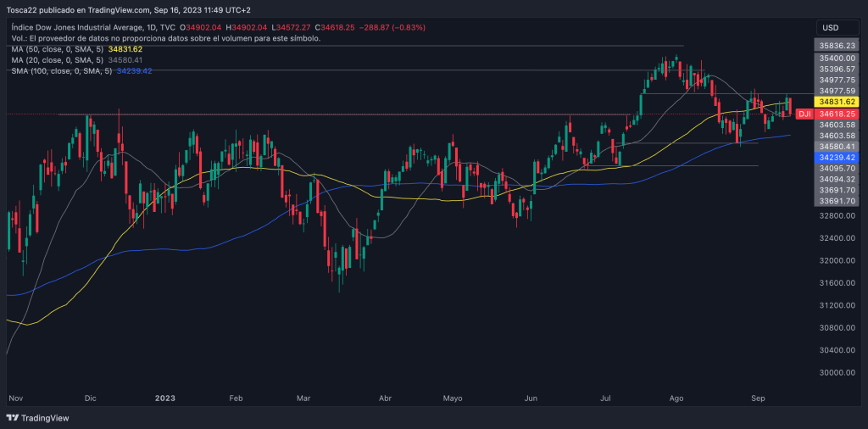868x429 pixels.
Task: Select the 35400.00 price level label
Action: (x=837, y=58)
